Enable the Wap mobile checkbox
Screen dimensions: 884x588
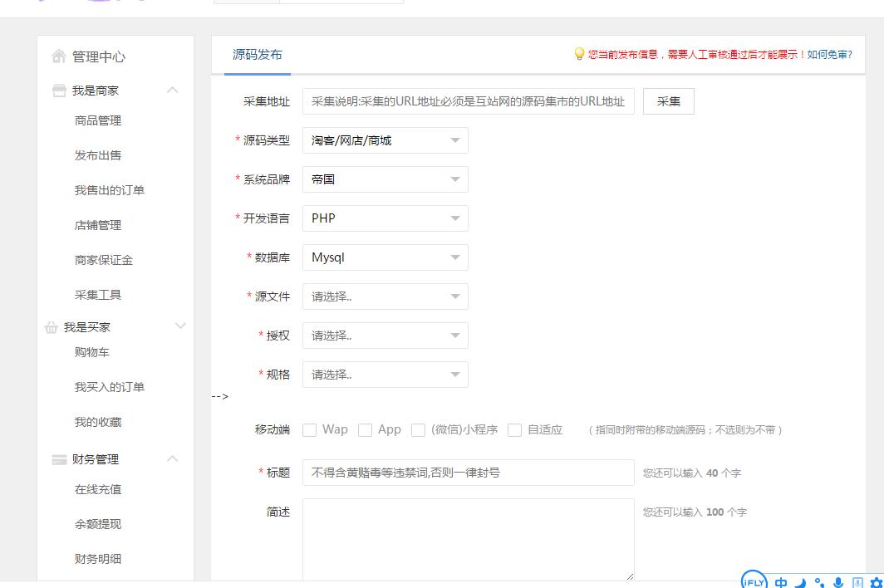pos(310,430)
